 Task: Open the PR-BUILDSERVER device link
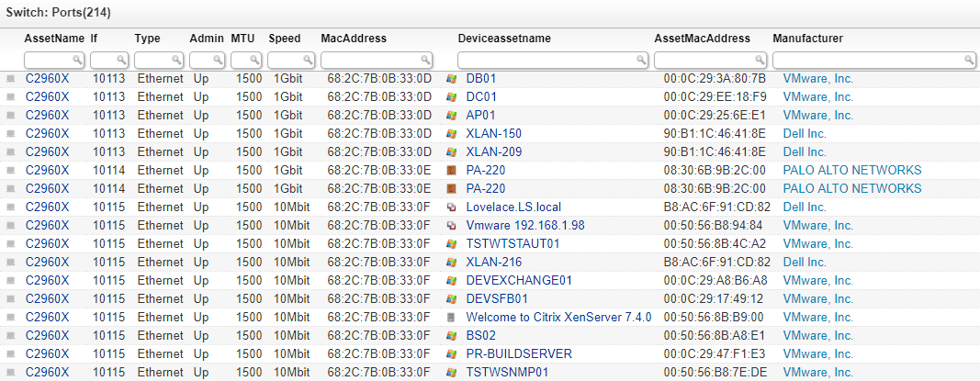(519, 354)
